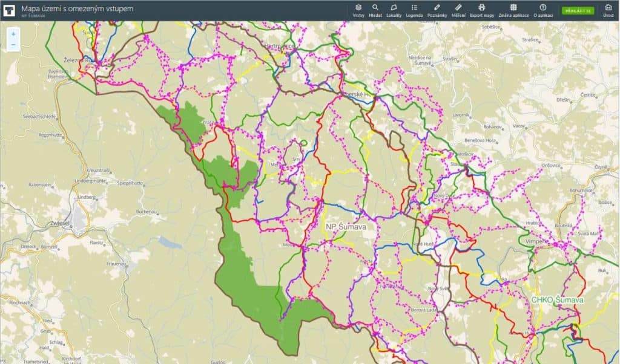Open the Lokality locations tool
The width and height of the screenshot is (620, 364).
click(394, 10)
